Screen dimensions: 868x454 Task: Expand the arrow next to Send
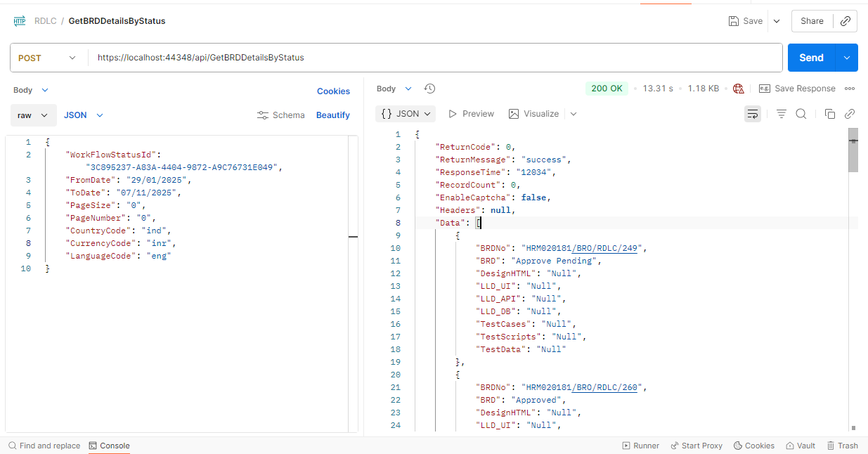click(846, 58)
